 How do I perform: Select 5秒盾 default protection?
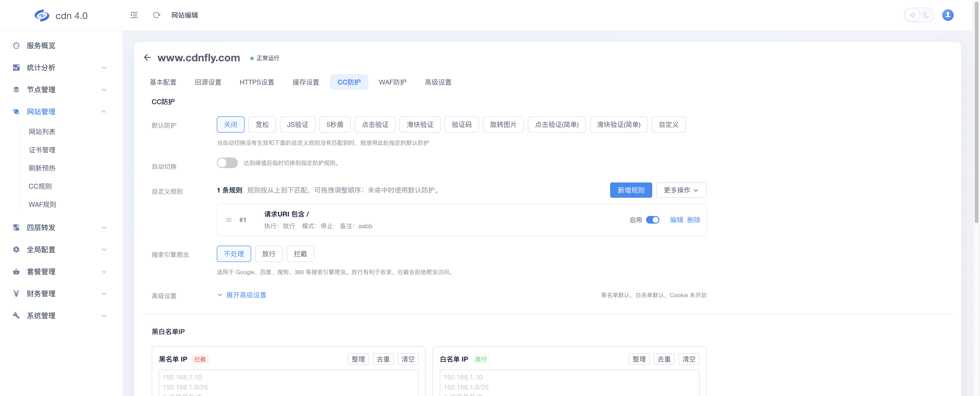(335, 124)
